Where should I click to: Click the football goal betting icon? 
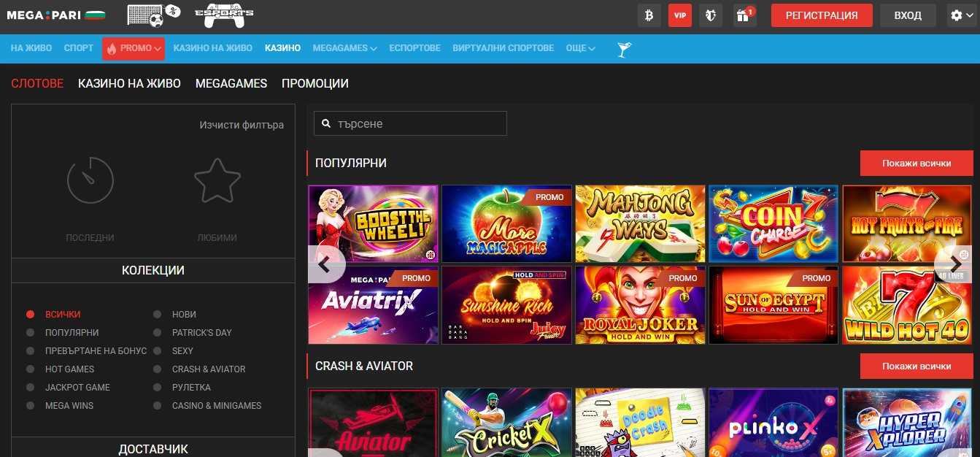click(x=153, y=15)
